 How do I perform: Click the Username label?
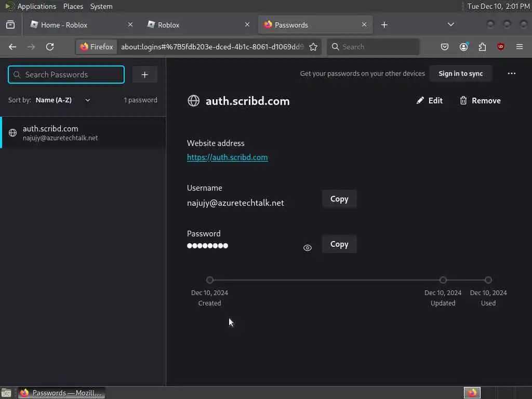point(205,188)
